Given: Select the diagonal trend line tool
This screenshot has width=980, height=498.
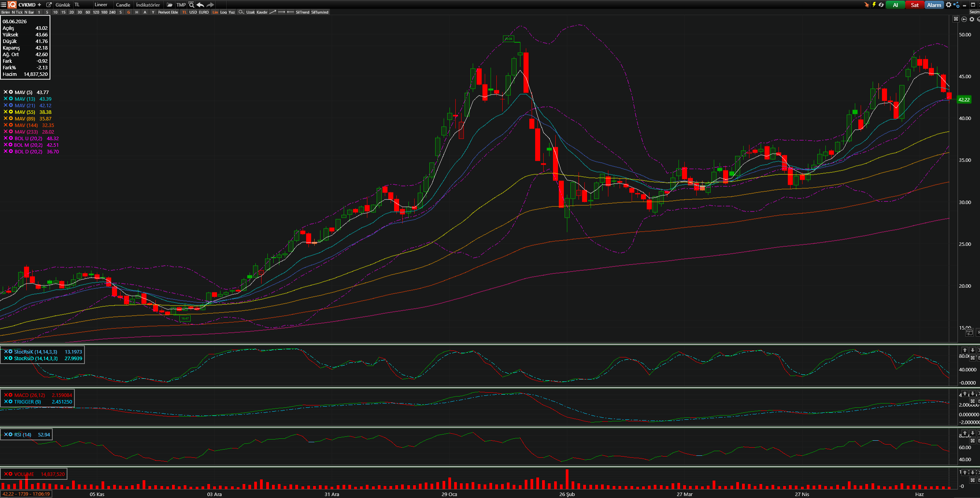Looking at the screenshot, I should click(273, 12).
